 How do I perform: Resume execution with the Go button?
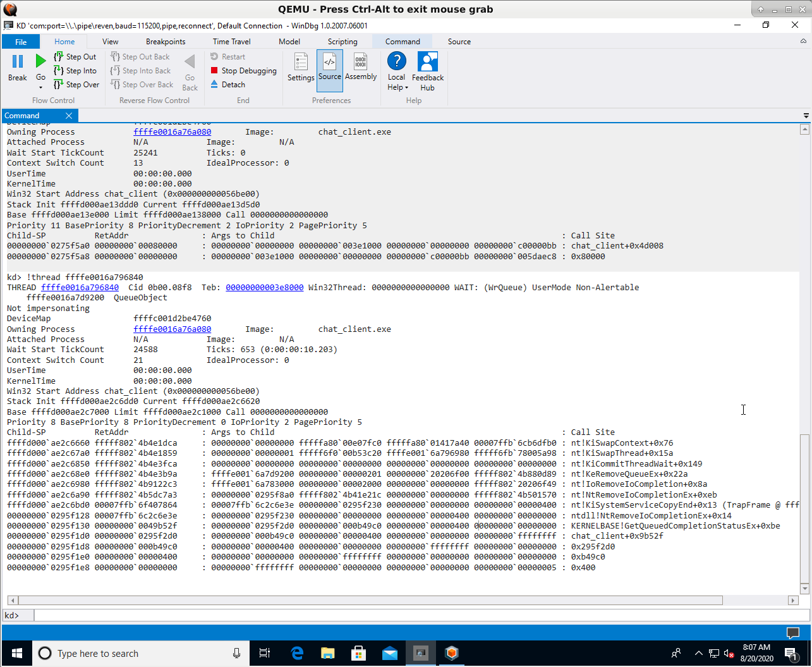point(40,68)
